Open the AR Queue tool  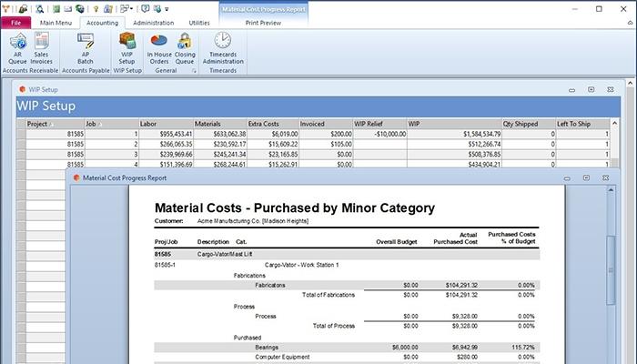(17, 49)
